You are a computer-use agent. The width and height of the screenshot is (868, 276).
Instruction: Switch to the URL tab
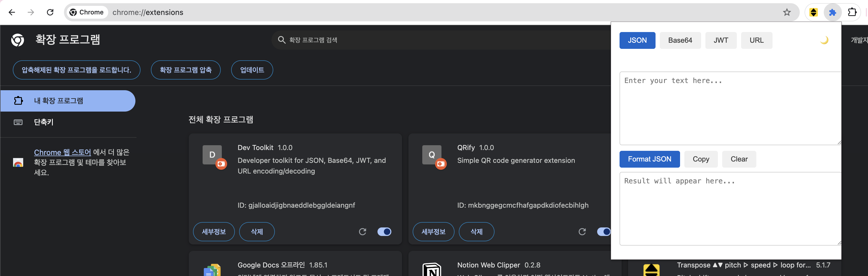point(757,41)
